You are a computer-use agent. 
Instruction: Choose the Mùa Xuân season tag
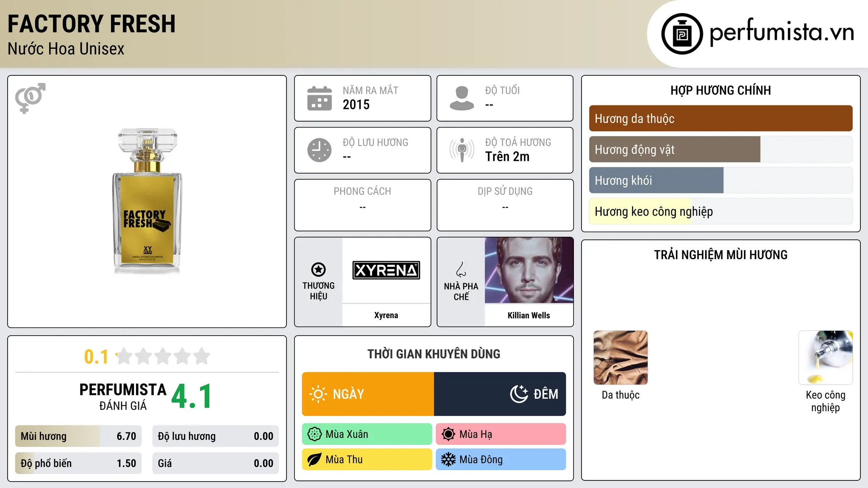[367, 434]
